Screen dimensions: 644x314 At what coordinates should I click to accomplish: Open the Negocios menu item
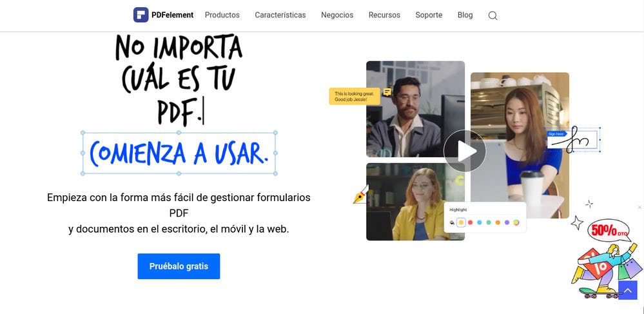[x=337, y=15]
